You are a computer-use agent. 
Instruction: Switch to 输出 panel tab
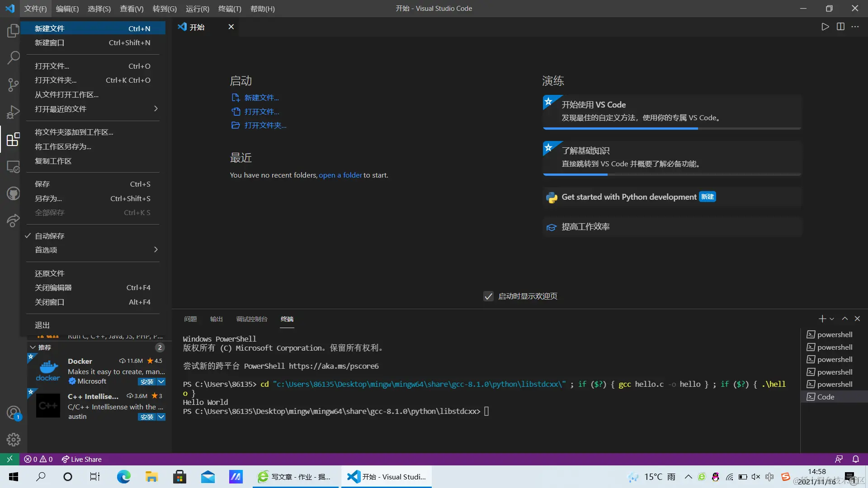click(216, 319)
